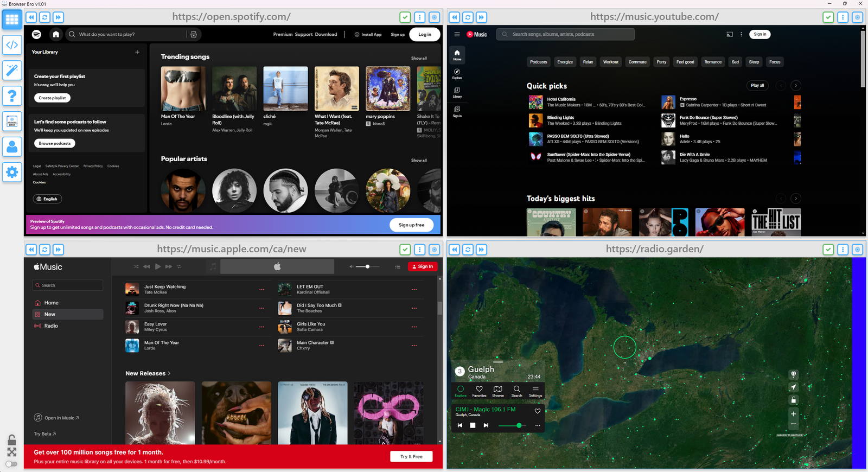
Task: Click the Spotify home icon
Action: point(56,34)
